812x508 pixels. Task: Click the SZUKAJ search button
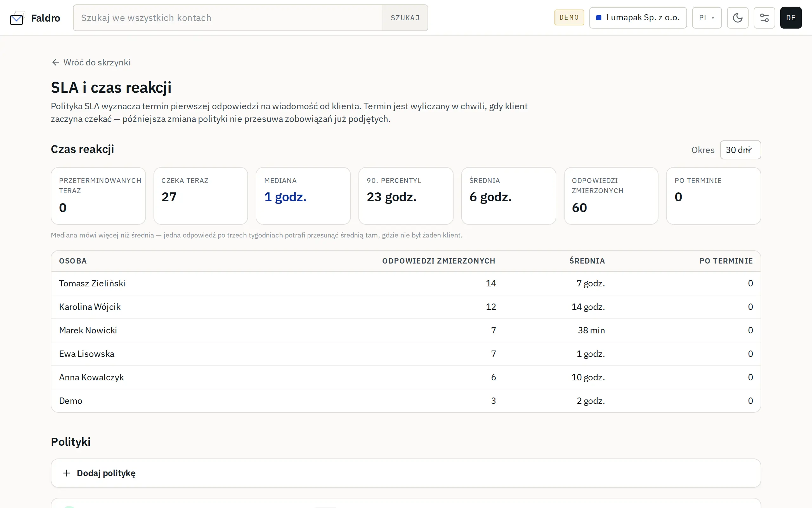405,18
